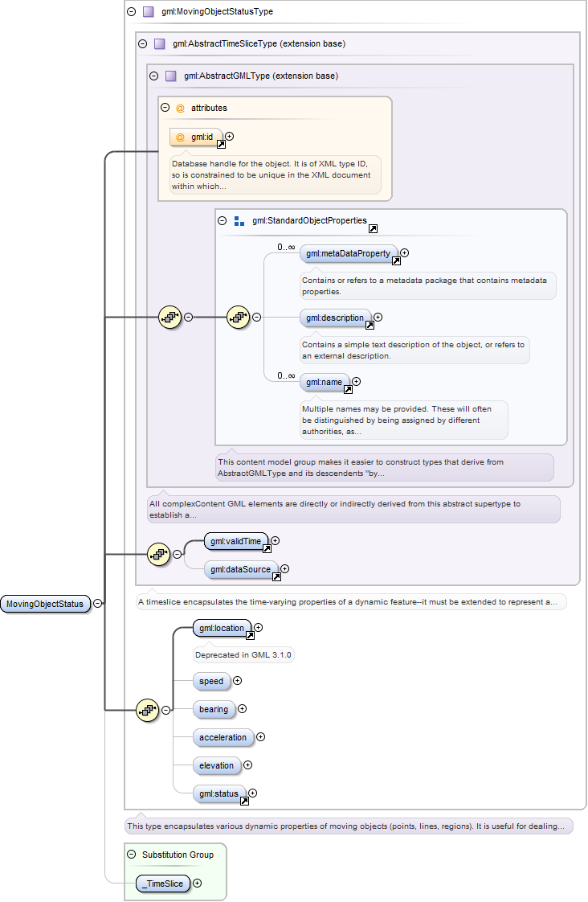Expand the bearing element plus button
Screen dimensions: 588x902
(242, 709)
